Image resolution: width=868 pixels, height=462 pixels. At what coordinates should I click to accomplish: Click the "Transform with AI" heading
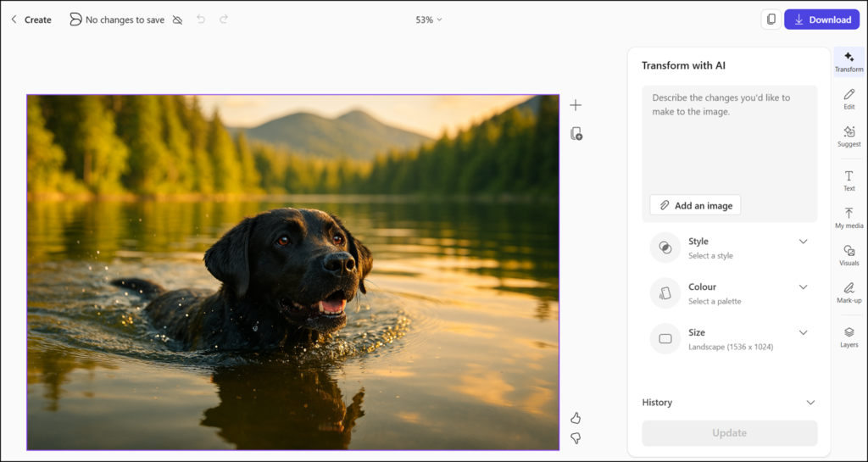(683, 65)
